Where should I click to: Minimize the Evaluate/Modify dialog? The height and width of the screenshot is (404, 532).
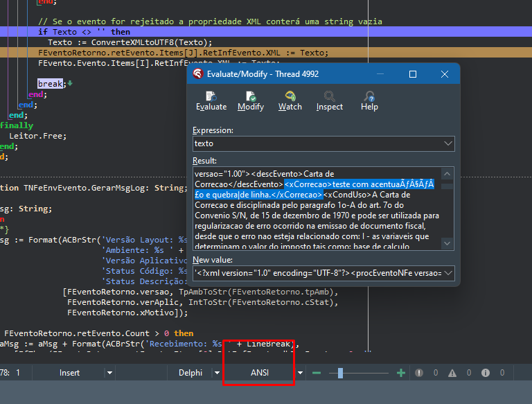(x=380, y=74)
